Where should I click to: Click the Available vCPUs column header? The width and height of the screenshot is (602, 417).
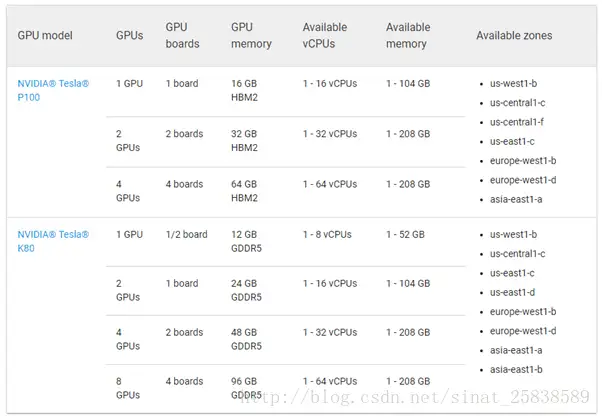325,35
